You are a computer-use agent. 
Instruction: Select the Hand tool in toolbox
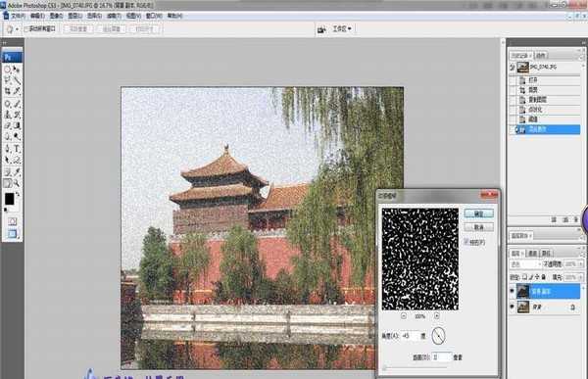[x=8, y=183]
